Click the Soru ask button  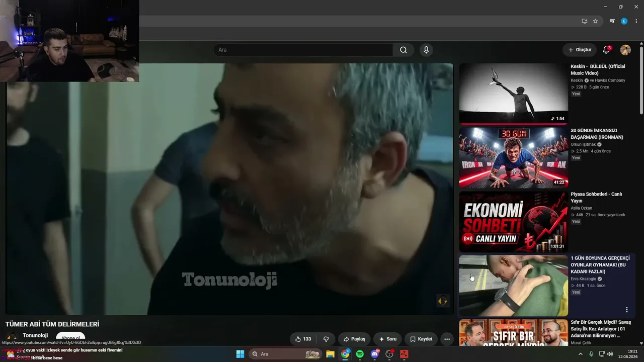[387, 339]
